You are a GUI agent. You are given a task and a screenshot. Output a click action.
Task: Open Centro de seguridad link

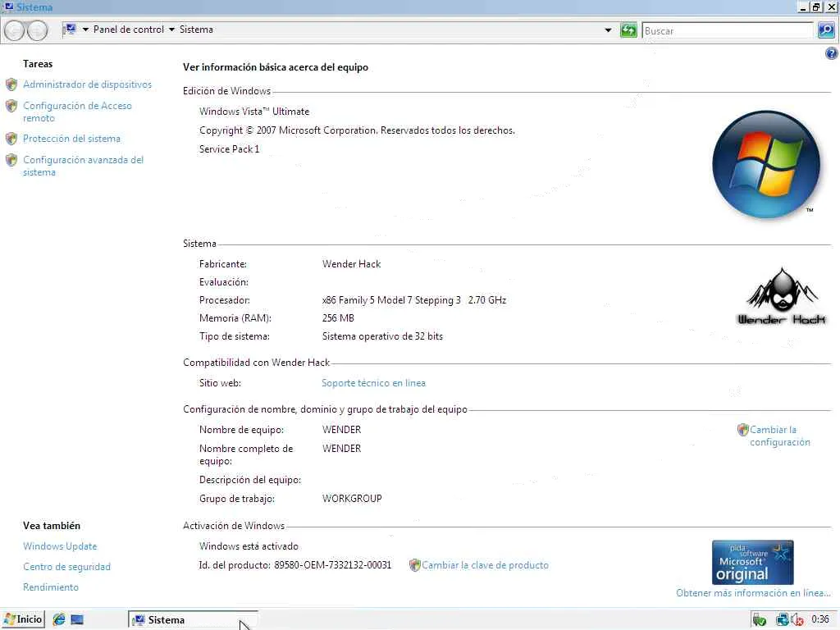(x=67, y=567)
